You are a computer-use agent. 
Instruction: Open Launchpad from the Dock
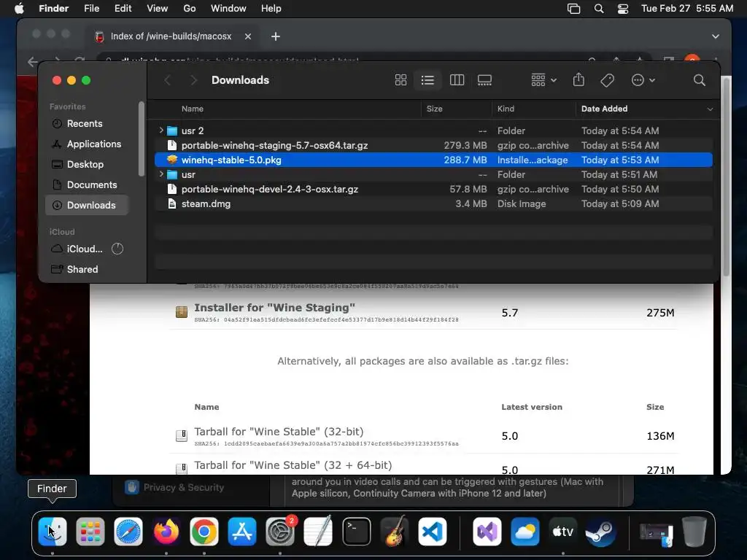click(x=90, y=532)
